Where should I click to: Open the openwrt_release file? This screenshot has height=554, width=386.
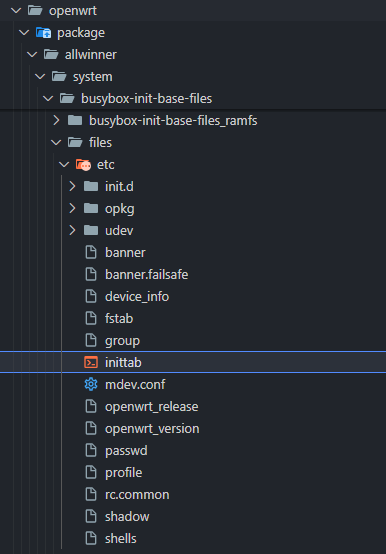coord(152,407)
